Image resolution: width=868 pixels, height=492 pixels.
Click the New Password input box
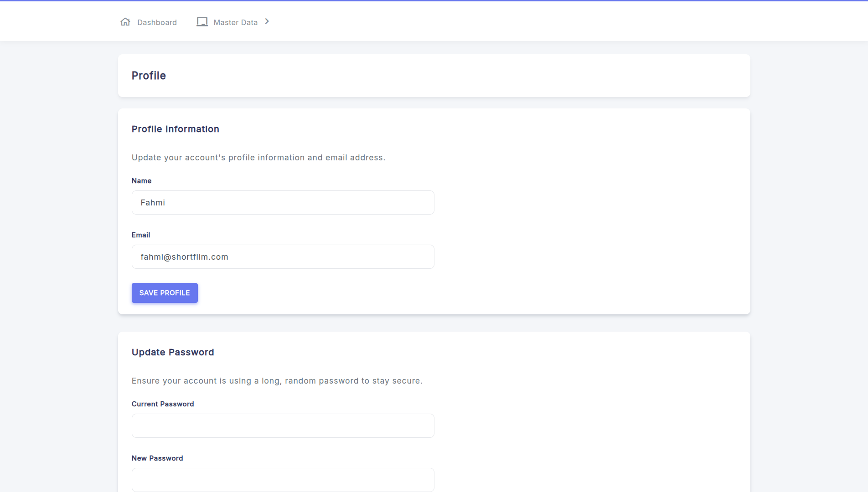[x=283, y=480]
